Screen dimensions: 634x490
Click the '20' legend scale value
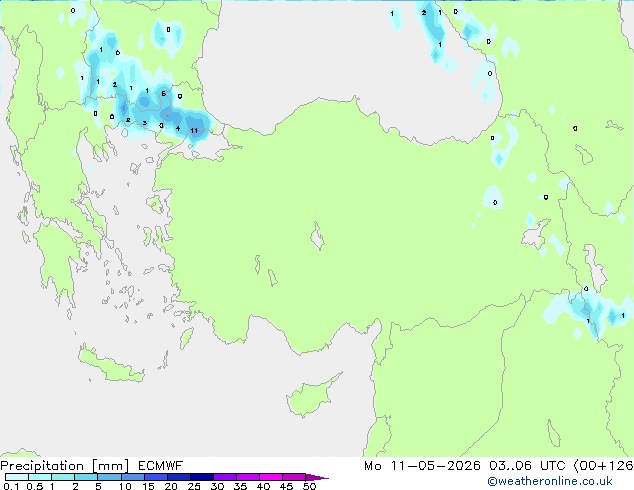171,486
